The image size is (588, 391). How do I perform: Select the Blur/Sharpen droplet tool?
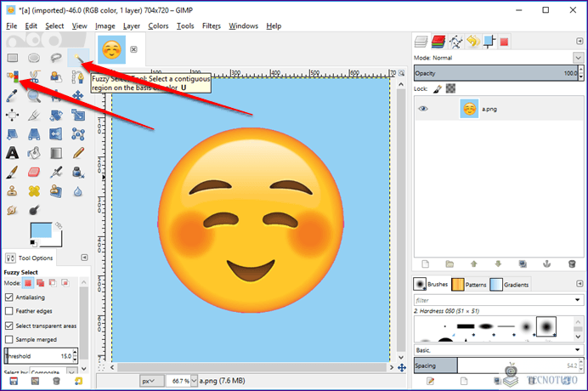tap(78, 191)
